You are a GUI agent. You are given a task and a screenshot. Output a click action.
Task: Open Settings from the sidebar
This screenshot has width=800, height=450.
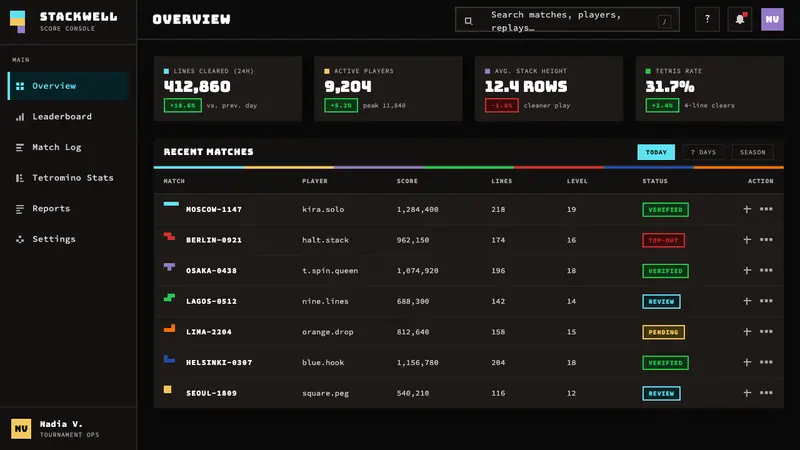pyautogui.click(x=68, y=239)
